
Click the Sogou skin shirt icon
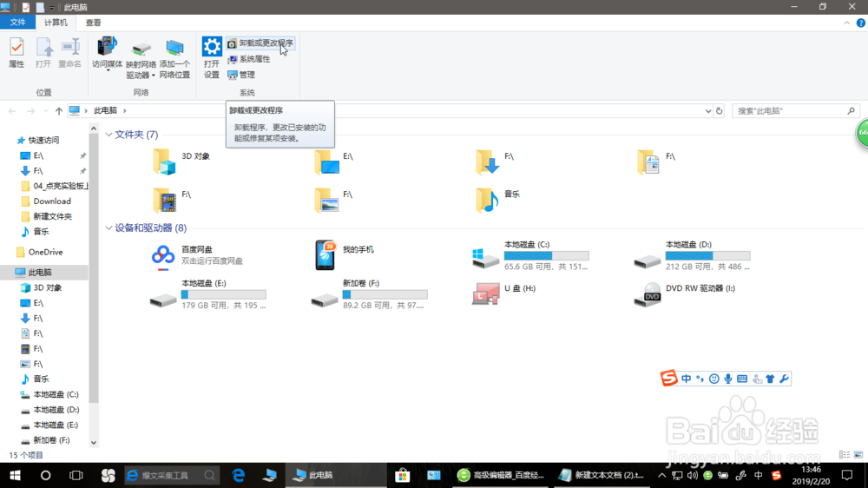coord(770,379)
